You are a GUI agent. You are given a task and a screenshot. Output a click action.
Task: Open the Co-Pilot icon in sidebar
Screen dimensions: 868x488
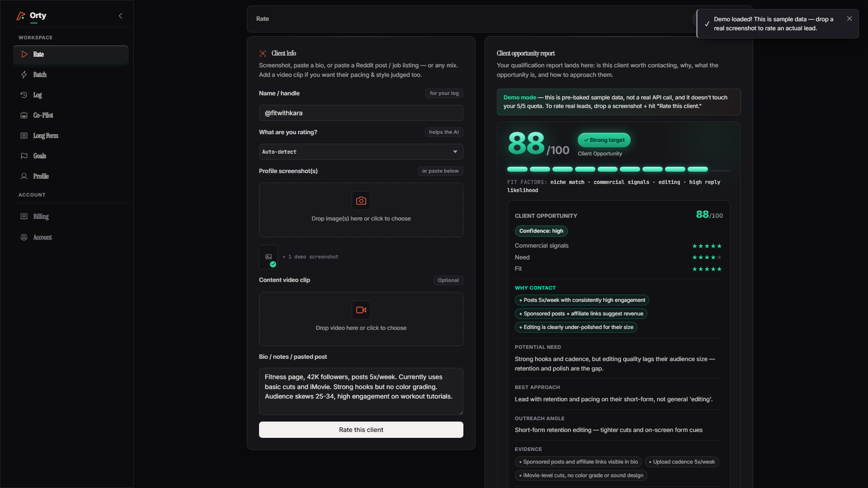[24, 115]
